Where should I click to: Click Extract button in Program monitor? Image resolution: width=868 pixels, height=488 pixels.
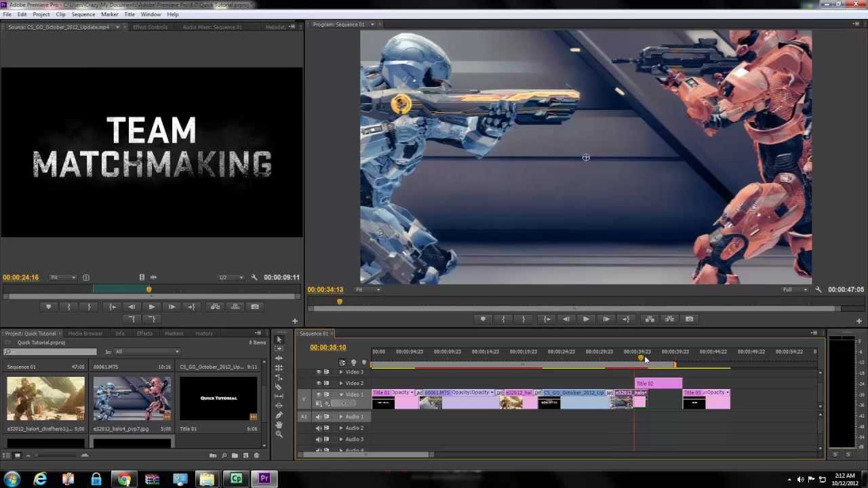(x=669, y=319)
